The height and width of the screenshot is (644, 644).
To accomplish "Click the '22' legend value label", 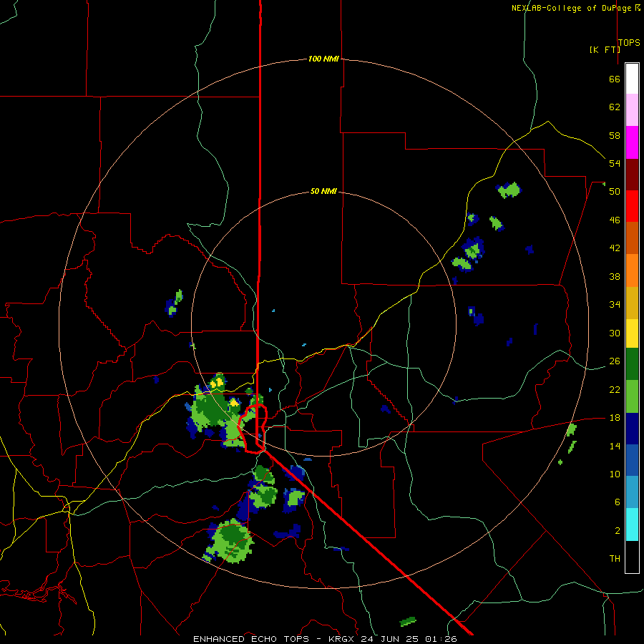I will 615,390.
